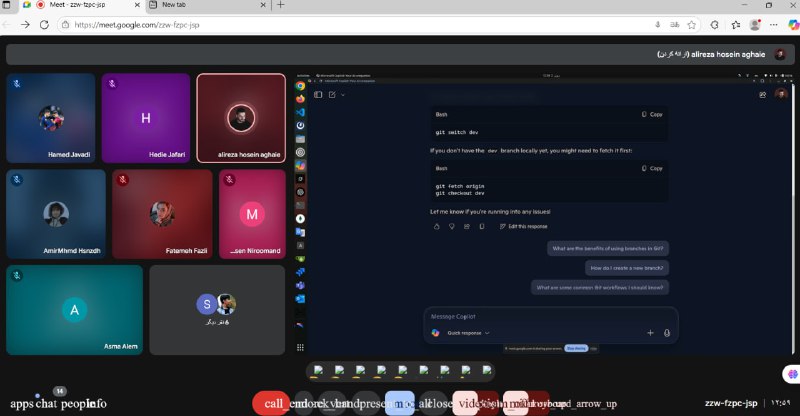Click the muted mic icon on Asma Alem's tile
The width and height of the screenshot is (800, 416).
(x=17, y=276)
